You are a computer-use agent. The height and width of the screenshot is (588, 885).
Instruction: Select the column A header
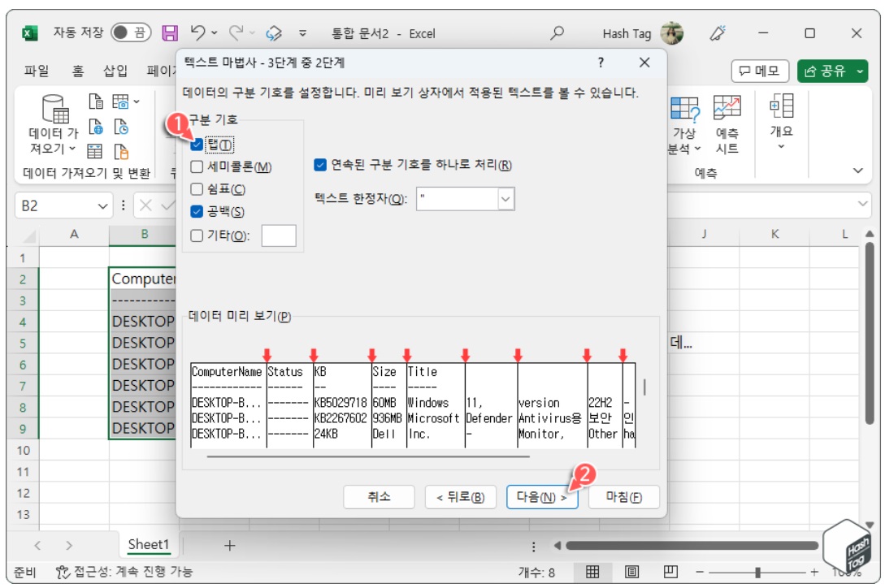point(74,234)
